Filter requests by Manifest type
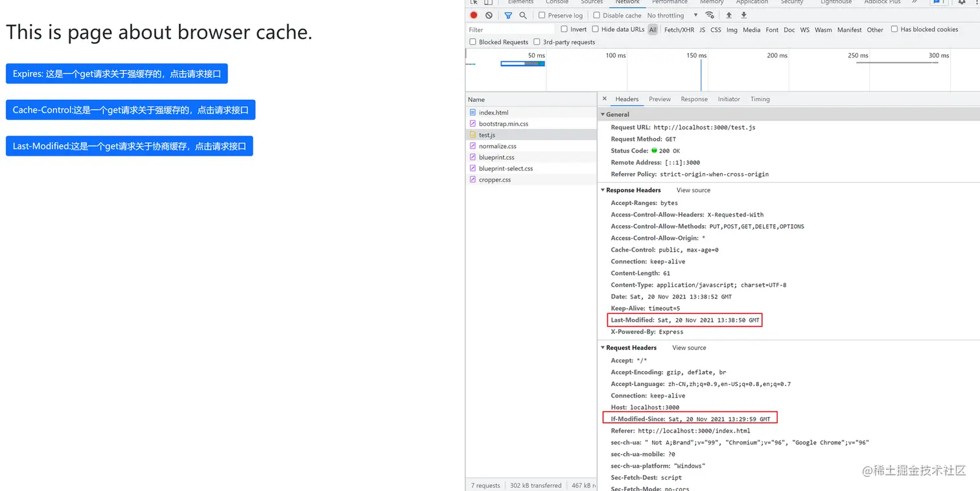 click(850, 30)
